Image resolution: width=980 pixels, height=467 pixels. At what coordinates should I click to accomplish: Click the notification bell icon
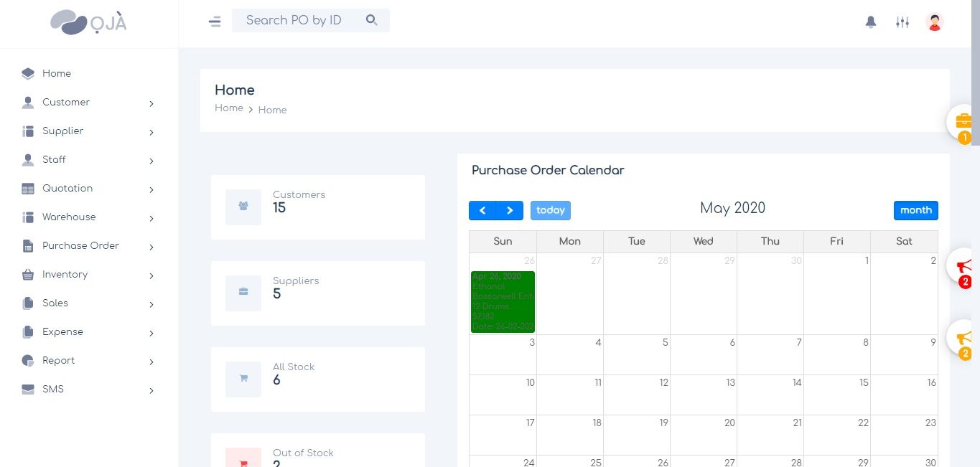click(x=871, y=22)
